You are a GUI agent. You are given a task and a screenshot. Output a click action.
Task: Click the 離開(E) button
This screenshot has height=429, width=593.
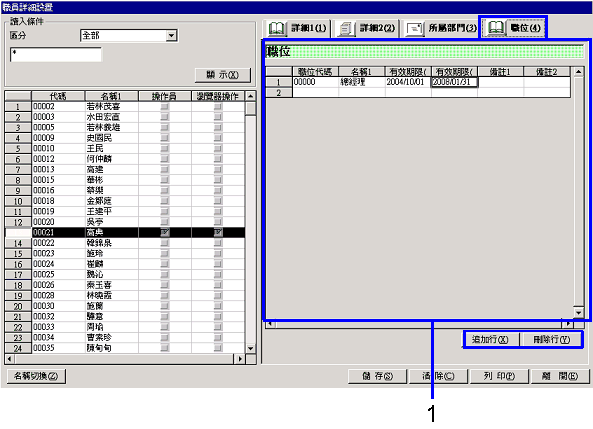[560, 376]
